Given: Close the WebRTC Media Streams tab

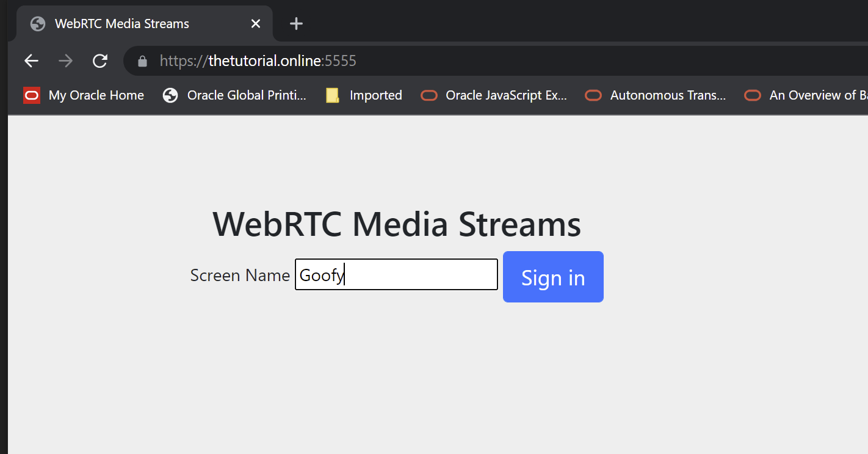Looking at the screenshot, I should point(256,24).
